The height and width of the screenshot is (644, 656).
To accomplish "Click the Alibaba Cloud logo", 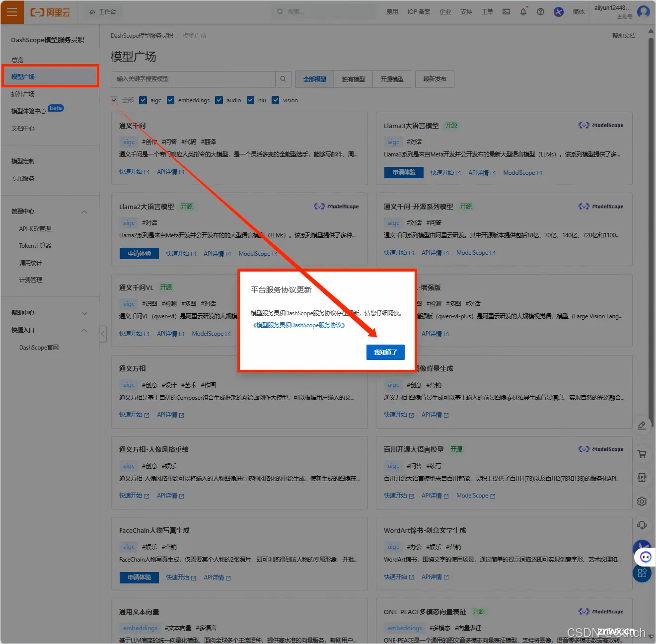I will pos(50,12).
